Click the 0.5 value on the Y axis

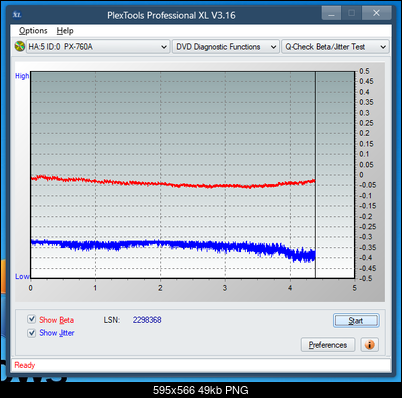point(364,71)
